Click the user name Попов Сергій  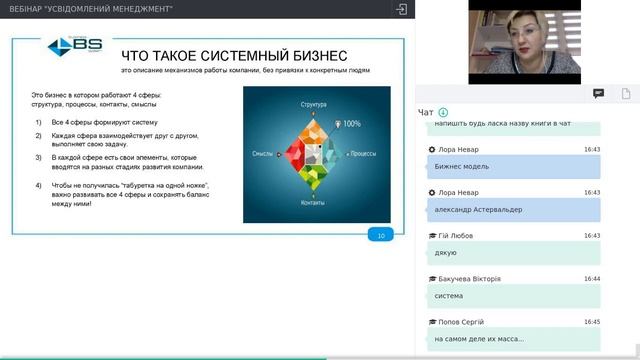point(461,322)
